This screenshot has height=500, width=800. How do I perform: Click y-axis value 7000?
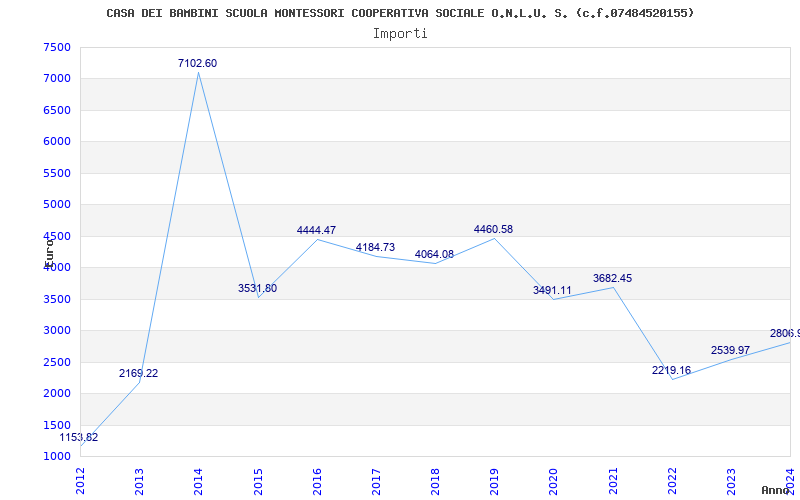tap(57, 79)
